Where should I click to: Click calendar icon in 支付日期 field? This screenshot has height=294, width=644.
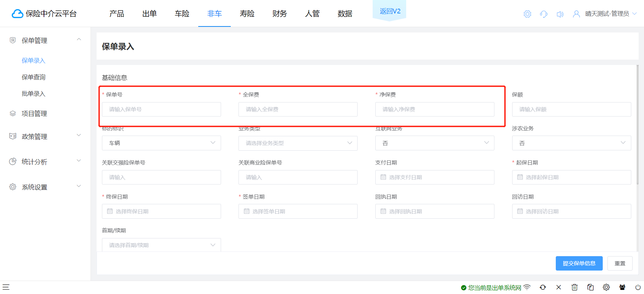click(383, 177)
